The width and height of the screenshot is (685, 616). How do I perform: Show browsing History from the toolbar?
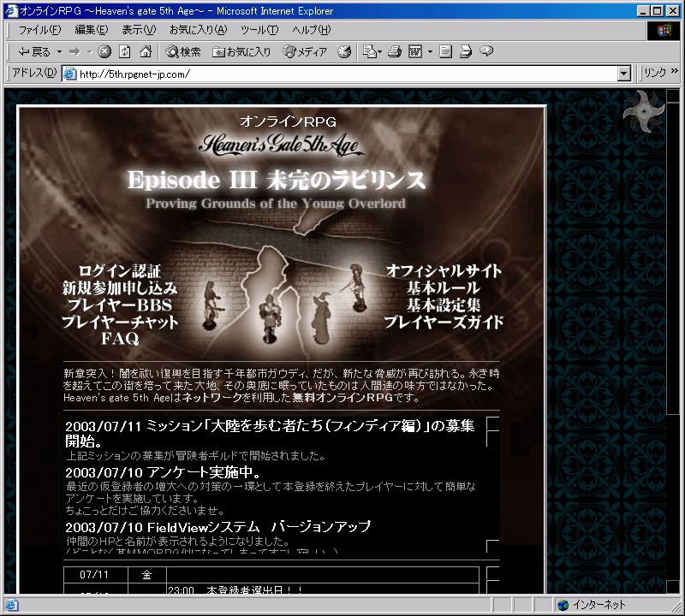click(x=344, y=51)
